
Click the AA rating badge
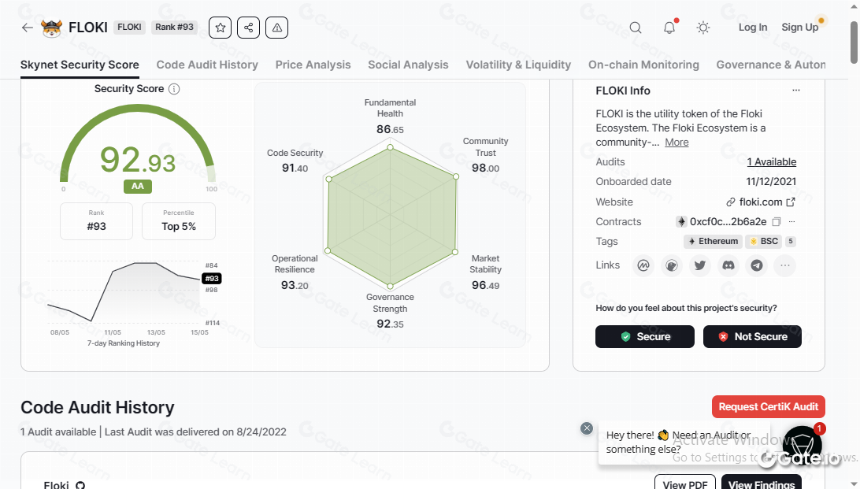[138, 186]
